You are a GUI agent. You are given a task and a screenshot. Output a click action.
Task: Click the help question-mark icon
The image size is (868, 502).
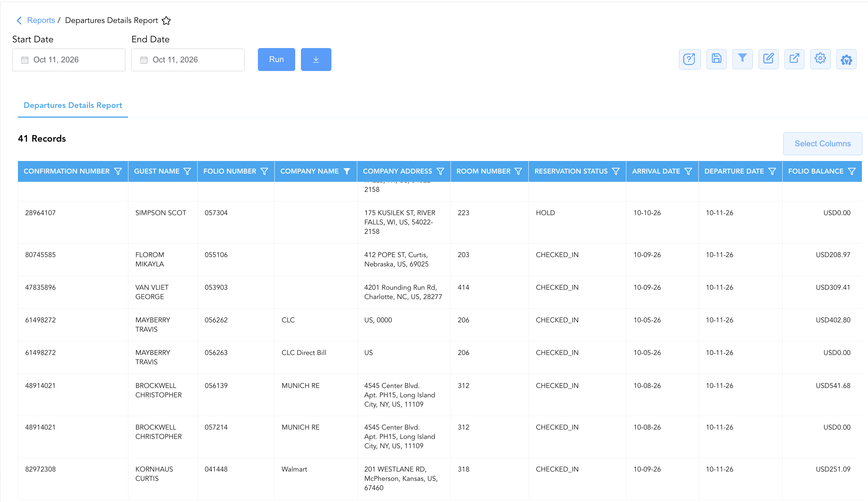(x=689, y=59)
